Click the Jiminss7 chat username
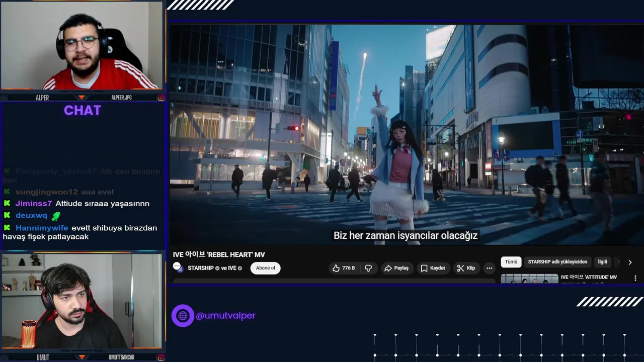Viewport: 644px width, 362px height. [x=34, y=204]
